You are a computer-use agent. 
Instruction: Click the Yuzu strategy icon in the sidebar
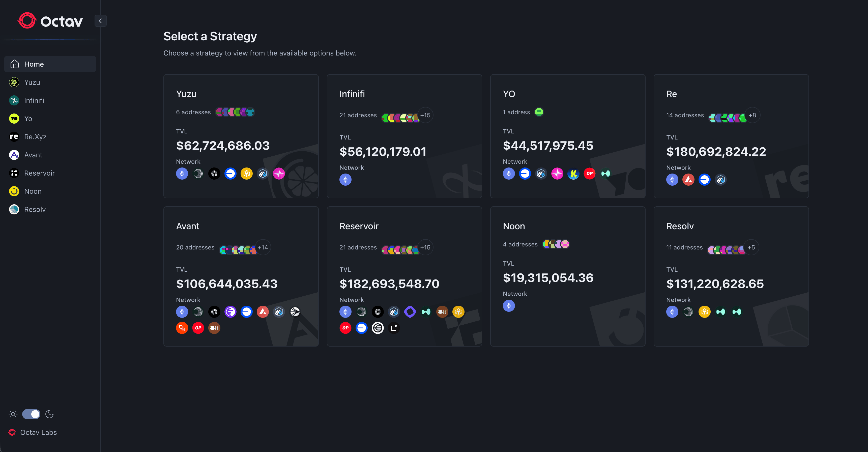pyautogui.click(x=14, y=82)
